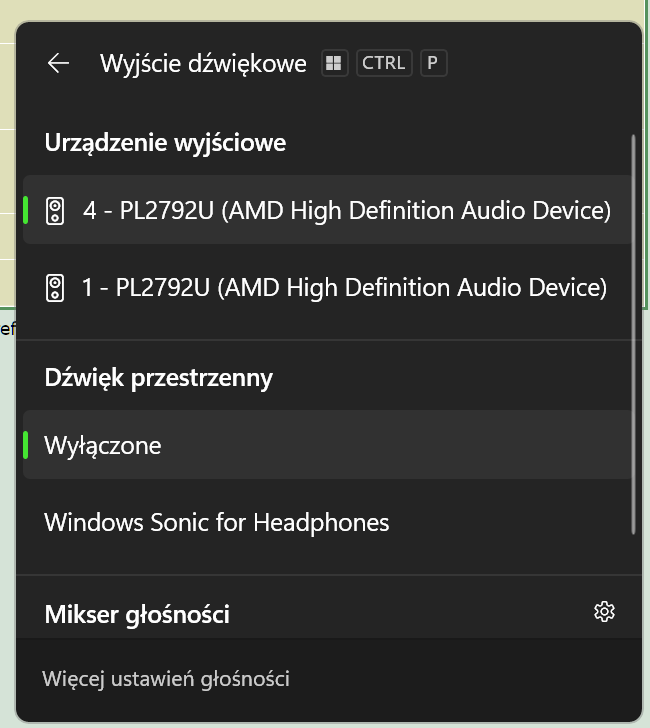Switch output to 1 - PL2792U device
The width and height of the screenshot is (650, 728).
pos(327,287)
